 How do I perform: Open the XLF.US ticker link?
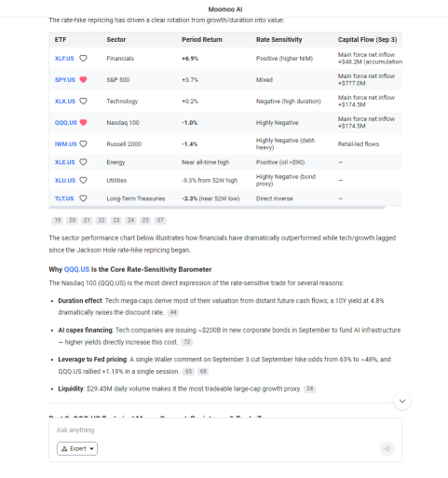tap(64, 59)
